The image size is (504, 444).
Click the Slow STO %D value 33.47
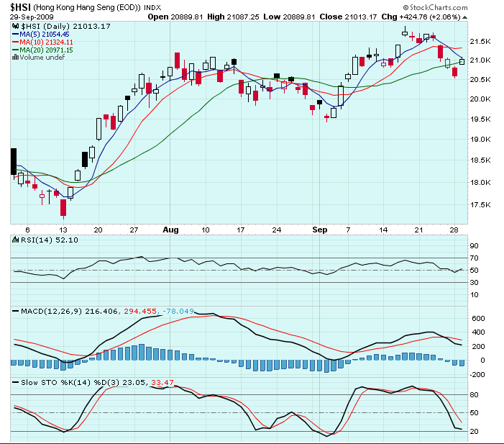pyautogui.click(x=162, y=383)
